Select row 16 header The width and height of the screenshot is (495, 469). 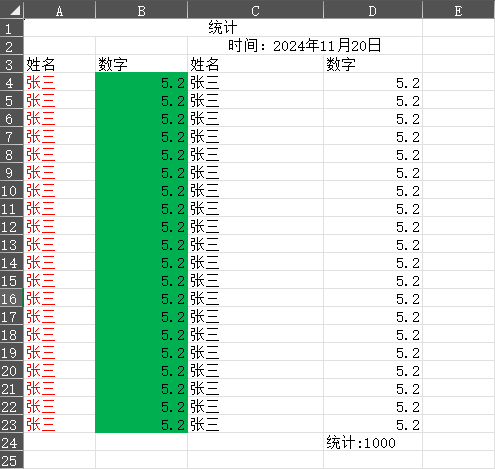tap(12, 298)
